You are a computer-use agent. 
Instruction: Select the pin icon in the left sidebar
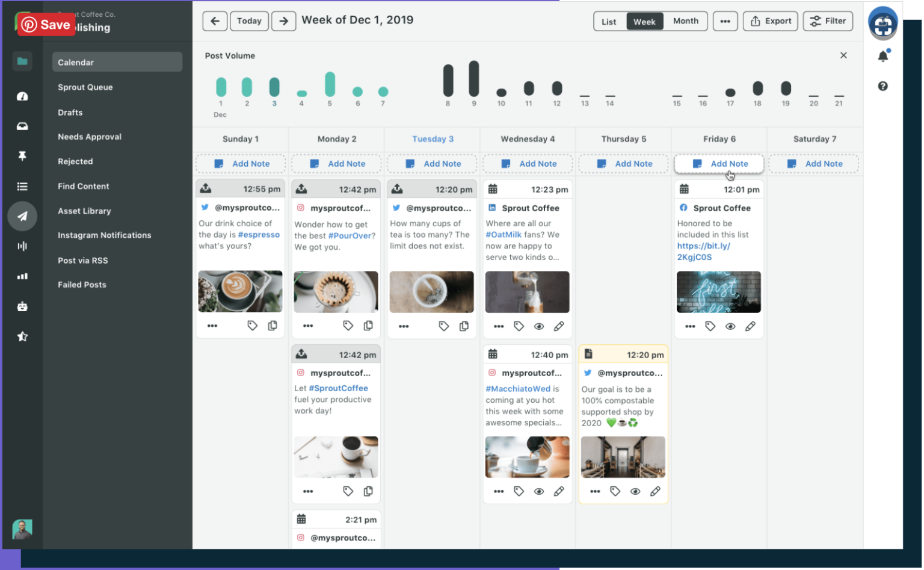coord(22,155)
